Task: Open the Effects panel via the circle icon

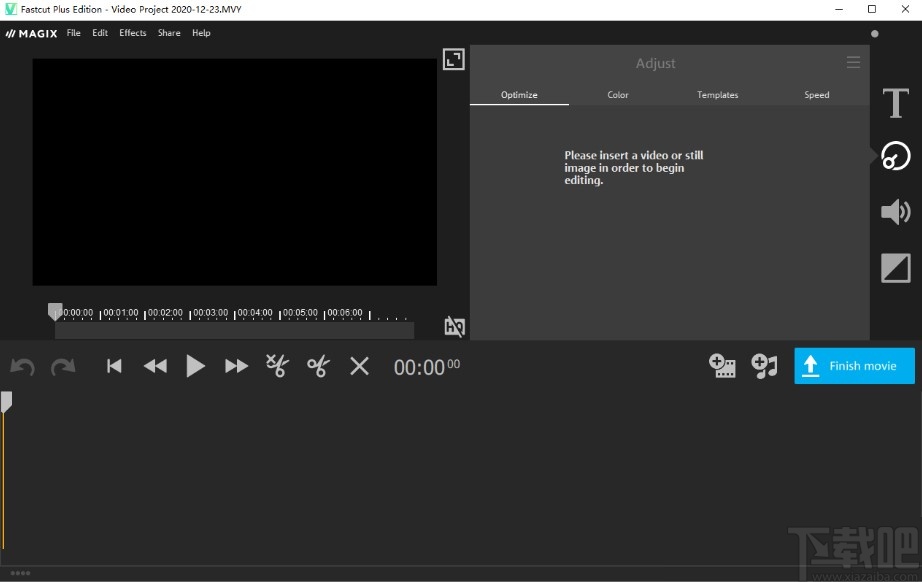Action: (x=895, y=156)
